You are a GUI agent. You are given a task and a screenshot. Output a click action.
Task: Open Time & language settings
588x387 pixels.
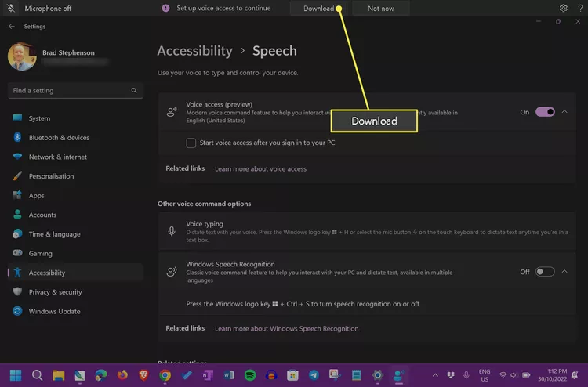click(x=75, y=234)
